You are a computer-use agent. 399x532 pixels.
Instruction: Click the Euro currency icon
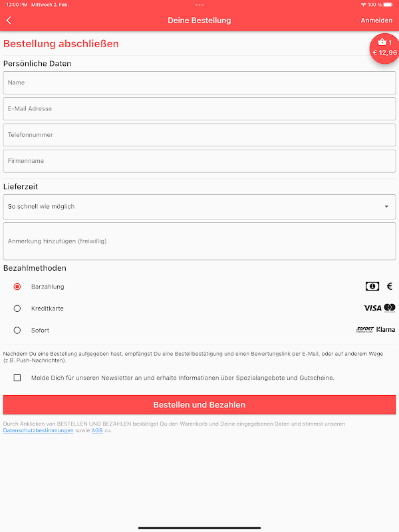(390, 287)
